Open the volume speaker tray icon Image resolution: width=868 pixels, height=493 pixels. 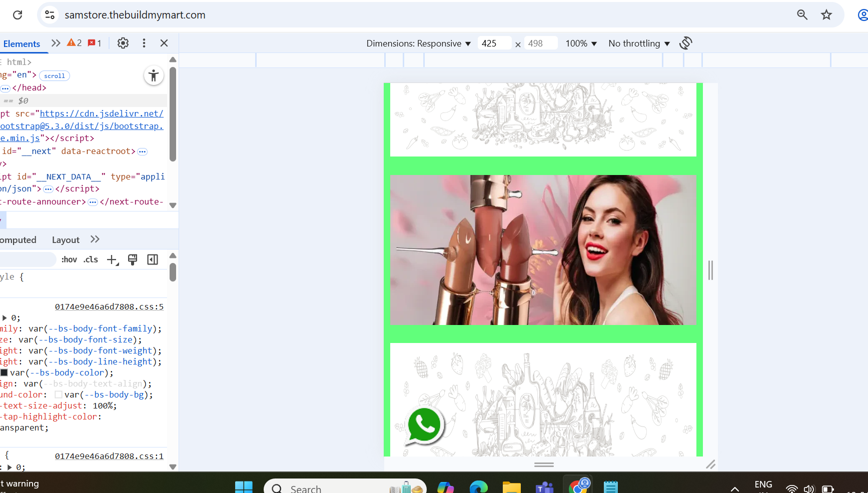tap(809, 488)
